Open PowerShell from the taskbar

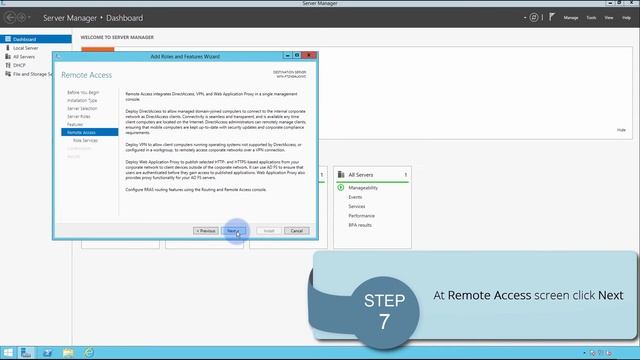point(47,353)
